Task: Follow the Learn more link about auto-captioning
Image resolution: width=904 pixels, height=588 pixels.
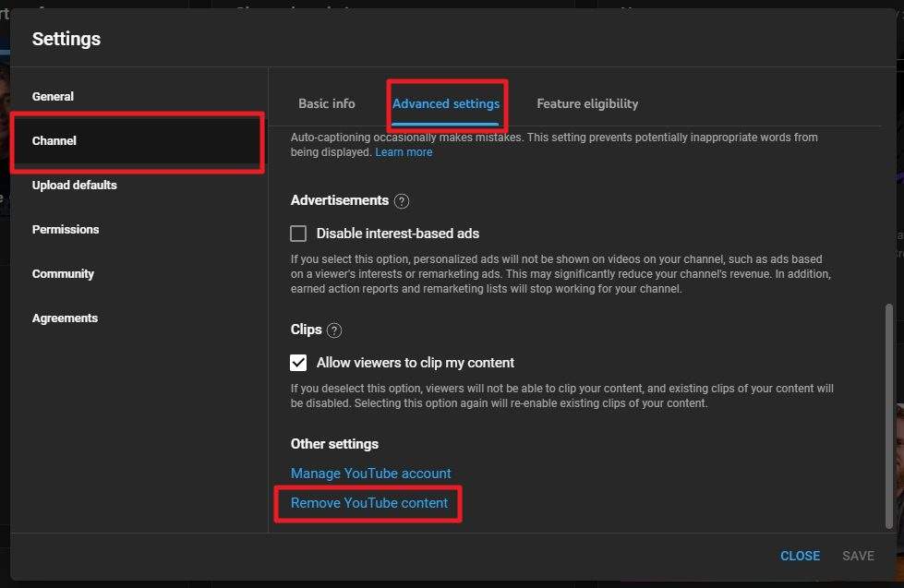Action: pos(404,152)
